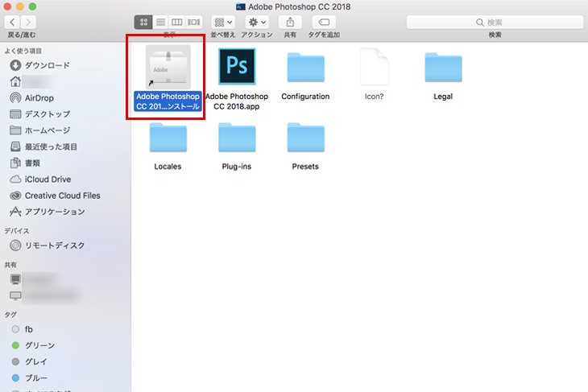This screenshot has height=392, width=588.
Task: Select the グリーン tag
Action: 33,345
